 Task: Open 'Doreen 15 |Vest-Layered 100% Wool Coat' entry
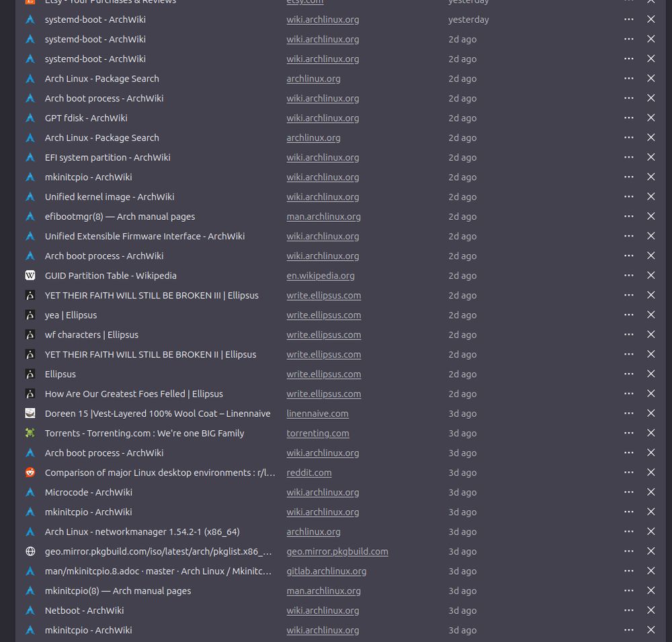tap(158, 414)
